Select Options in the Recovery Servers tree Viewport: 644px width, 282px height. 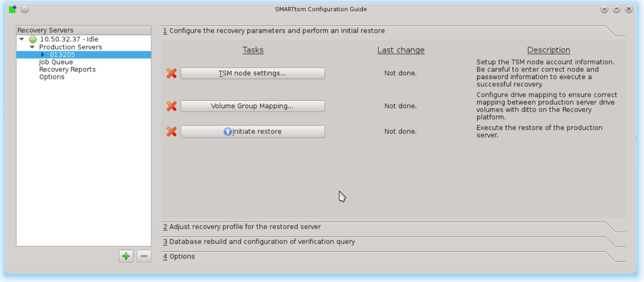tap(52, 77)
